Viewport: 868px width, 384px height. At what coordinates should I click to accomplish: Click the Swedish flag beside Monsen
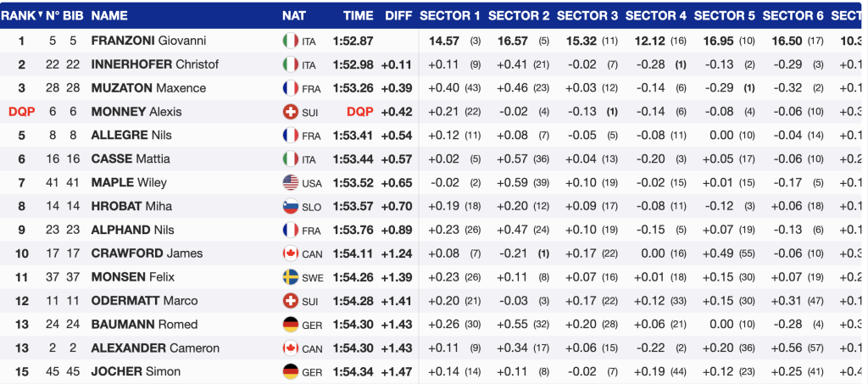click(290, 277)
